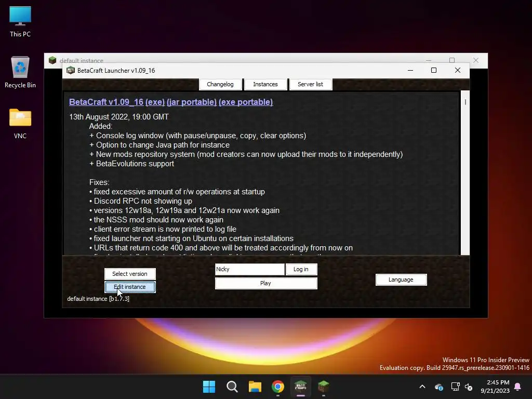Click the OneDrive cloud tray icon
Image resolution: width=532 pixels, height=399 pixels.
pyautogui.click(x=439, y=387)
